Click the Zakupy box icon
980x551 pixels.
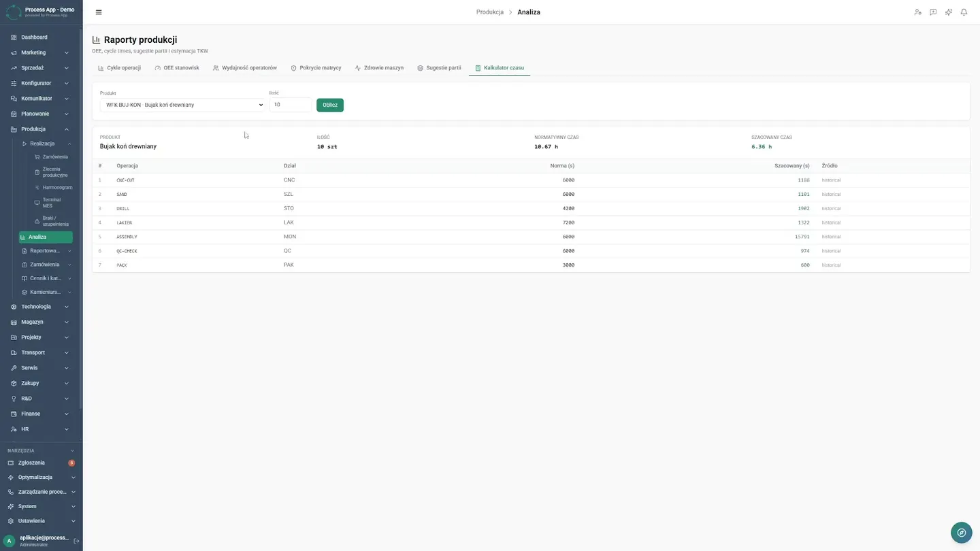(14, 383)
